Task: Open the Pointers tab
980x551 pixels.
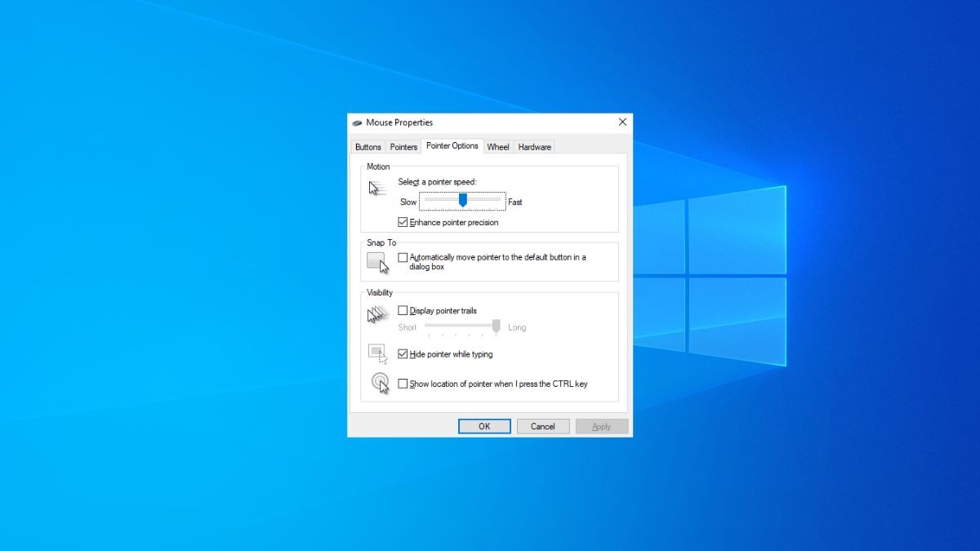Action: (403, 147)
